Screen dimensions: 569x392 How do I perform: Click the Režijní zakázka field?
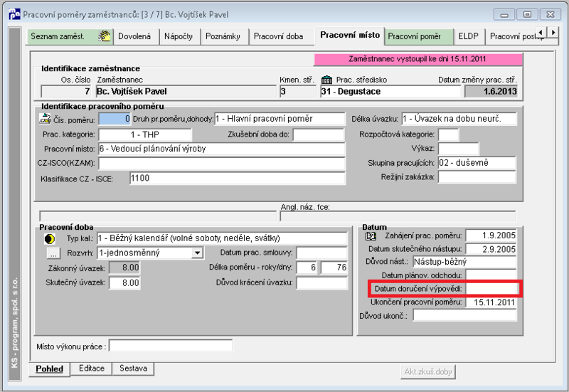point(477,177)
